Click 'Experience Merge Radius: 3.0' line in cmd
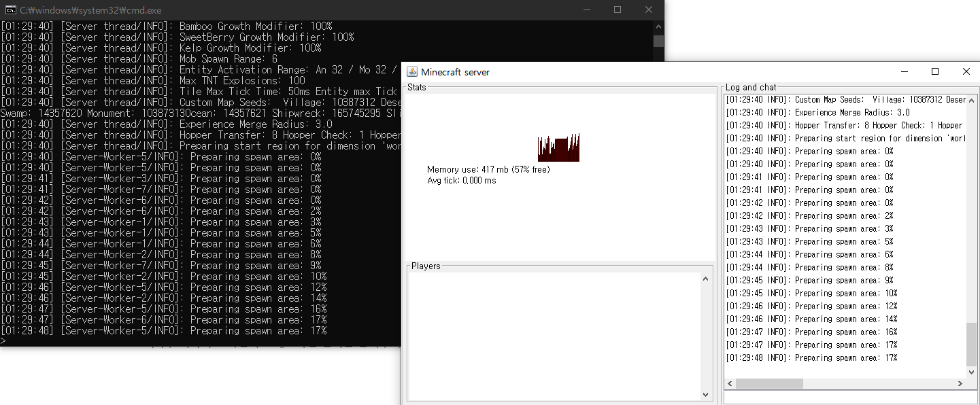Image resolution: width=980 pixels, height=405 pixels. coord(166,124)
